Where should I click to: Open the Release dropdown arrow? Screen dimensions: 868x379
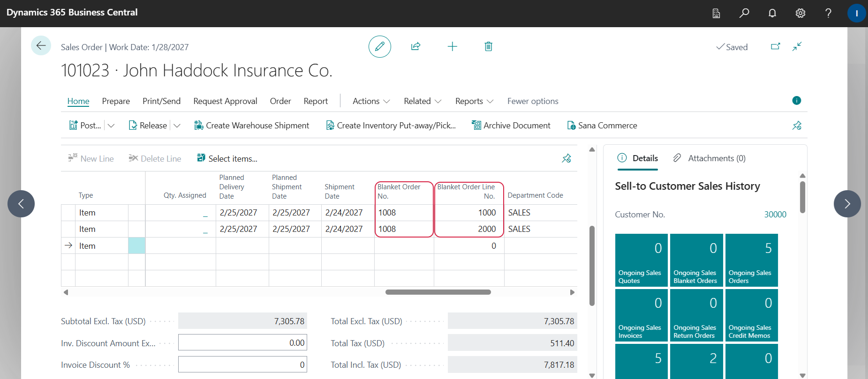pyautogui.click(x=177, y=126)
